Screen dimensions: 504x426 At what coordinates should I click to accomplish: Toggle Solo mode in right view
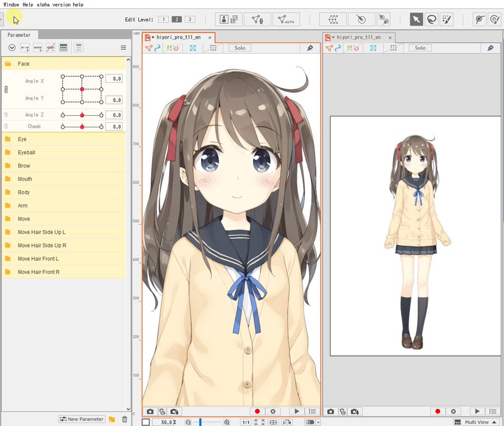(420, 48)
